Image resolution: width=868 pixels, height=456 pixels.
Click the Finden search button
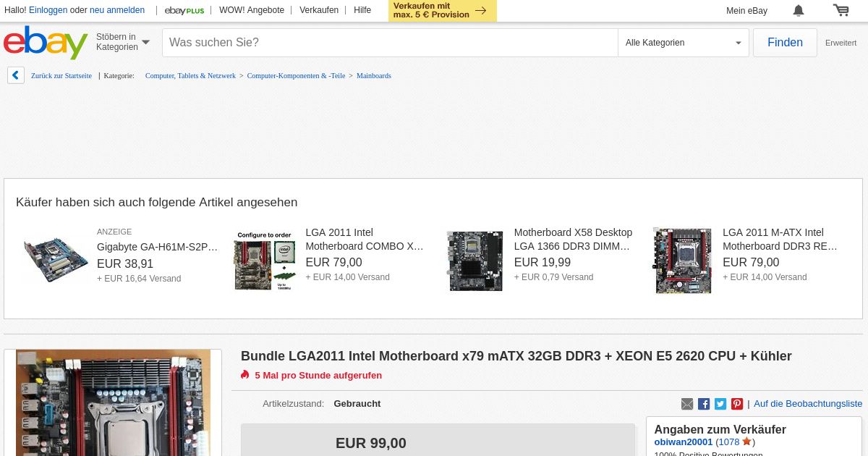point(785,43)
